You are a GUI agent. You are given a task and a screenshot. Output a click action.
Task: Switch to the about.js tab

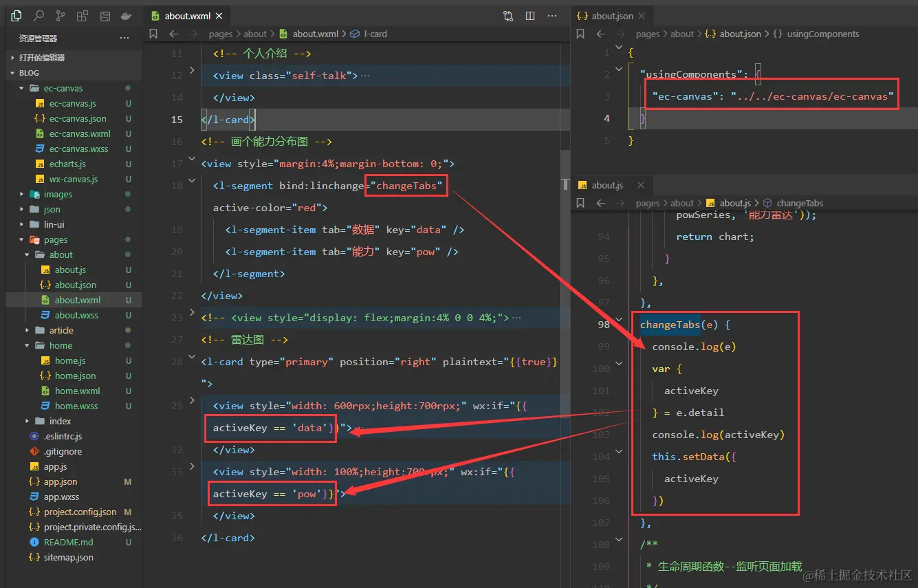607,185
